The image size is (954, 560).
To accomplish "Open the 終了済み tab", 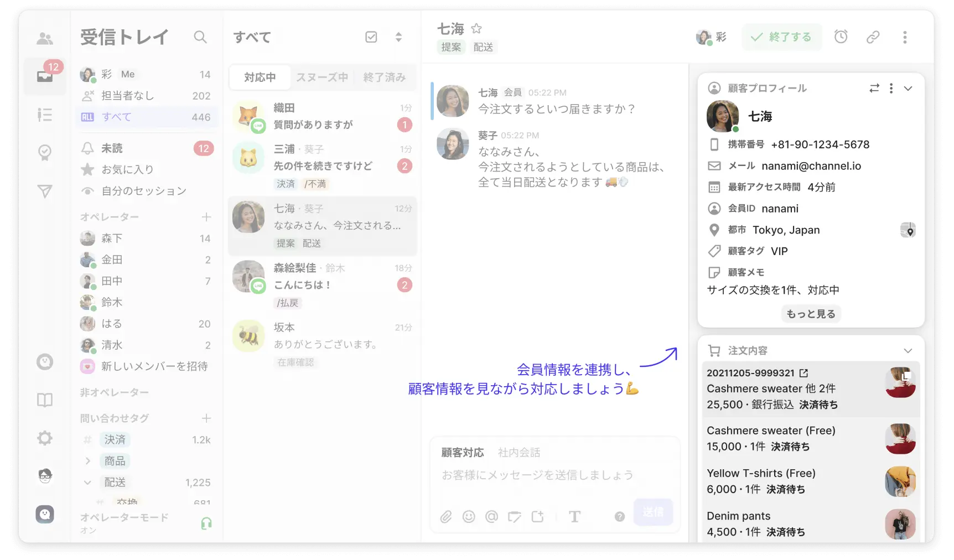I will (x=384, y=77).
